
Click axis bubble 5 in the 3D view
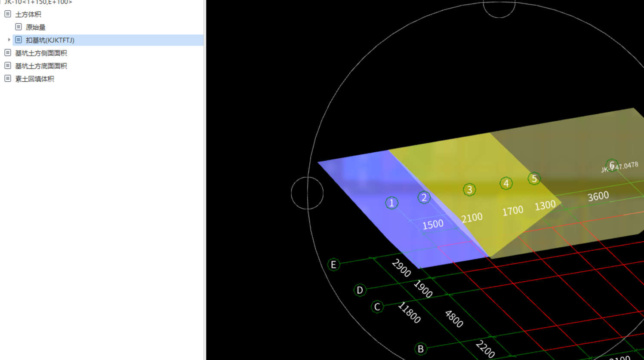534,178
